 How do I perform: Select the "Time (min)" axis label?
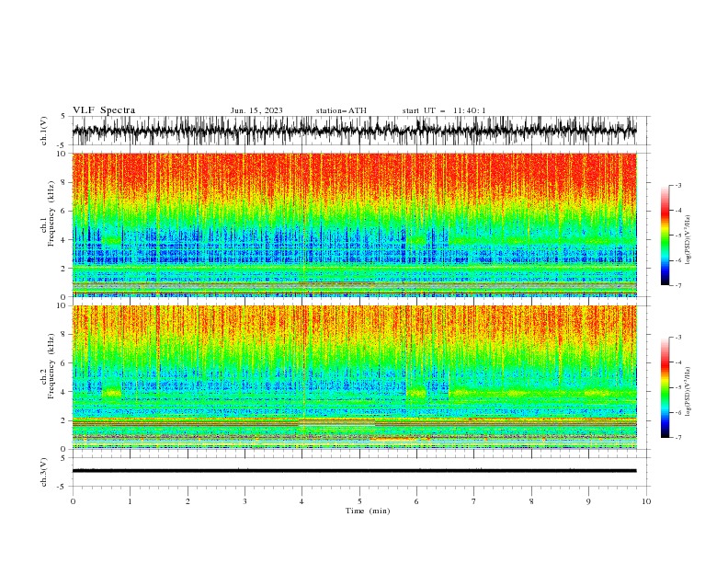click(368, 511)
